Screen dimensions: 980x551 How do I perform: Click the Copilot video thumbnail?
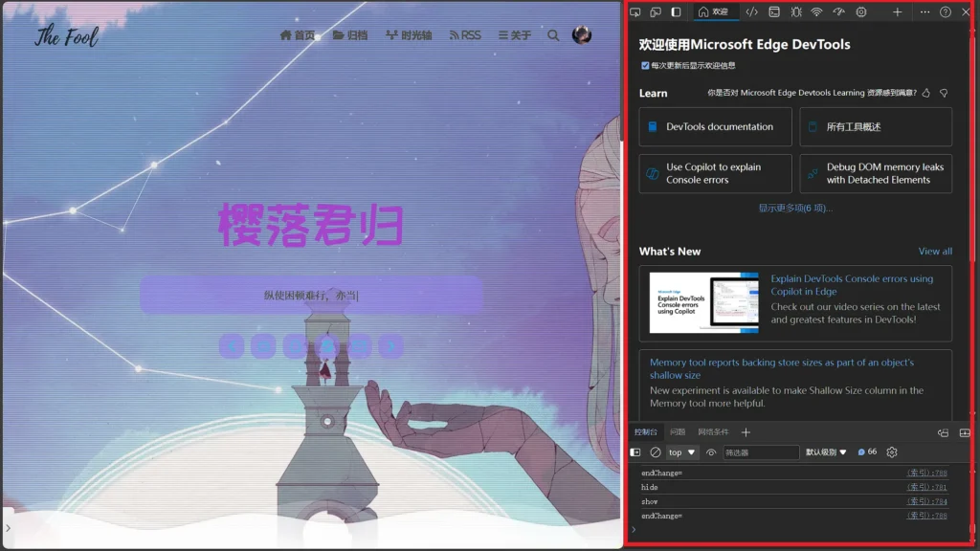[703, 303]
